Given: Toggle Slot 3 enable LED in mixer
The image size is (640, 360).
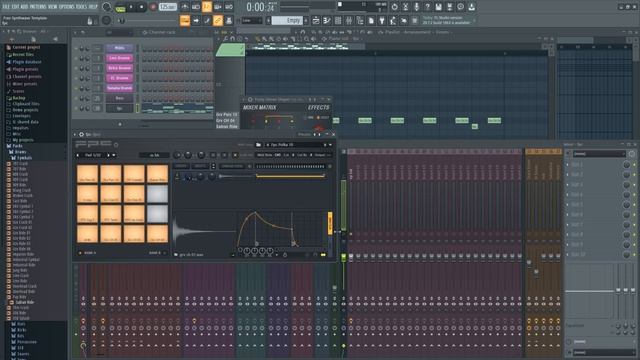Looking at the screenshot, I should pyautogui.click(x=634, y=184).
